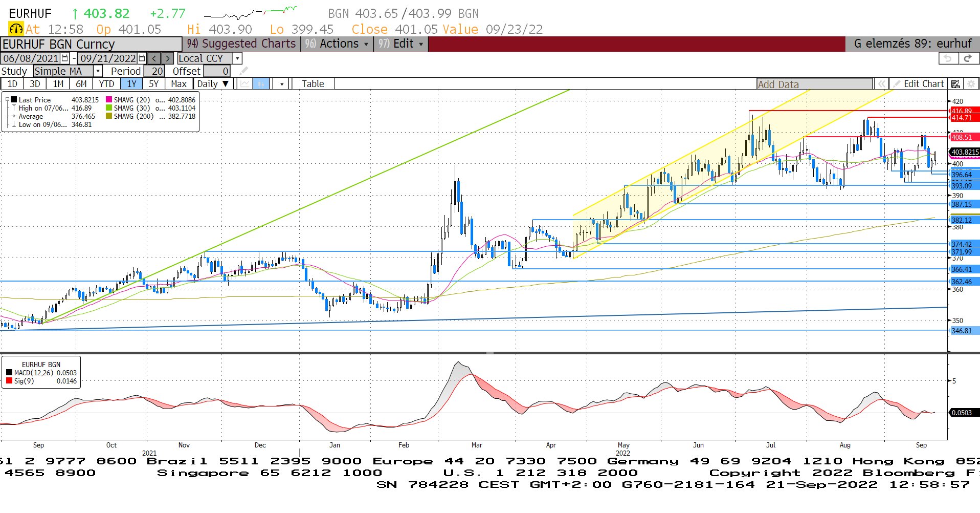Click the 346.81 blue level label
This screenshot has width=980, height=513.
pyautogui.click(x=964, y=331)
